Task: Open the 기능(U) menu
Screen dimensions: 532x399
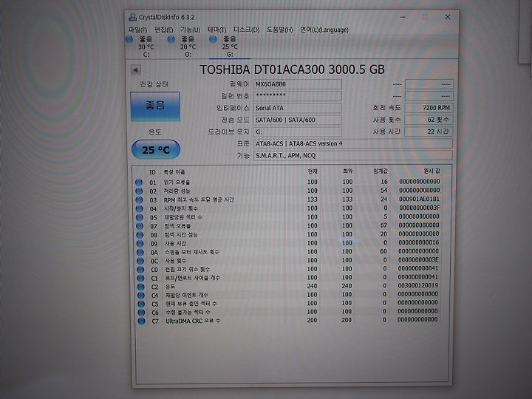Action: 191,30
